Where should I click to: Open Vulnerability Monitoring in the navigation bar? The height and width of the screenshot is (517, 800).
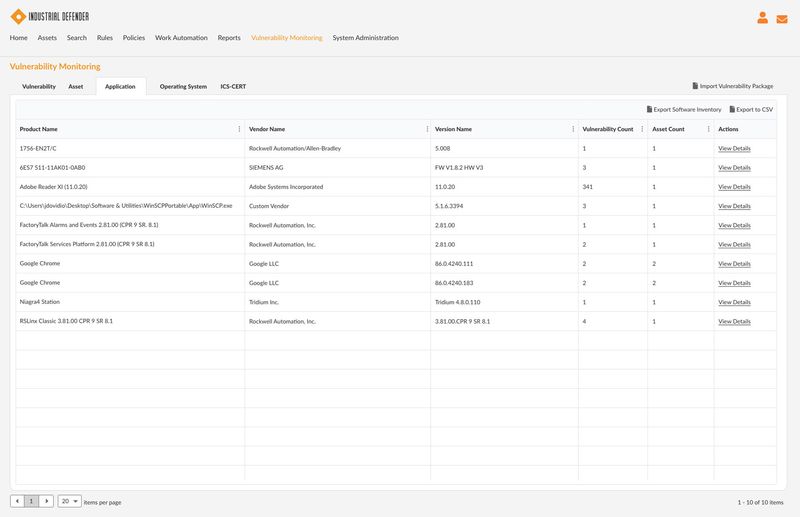click(x=287, y=38)
